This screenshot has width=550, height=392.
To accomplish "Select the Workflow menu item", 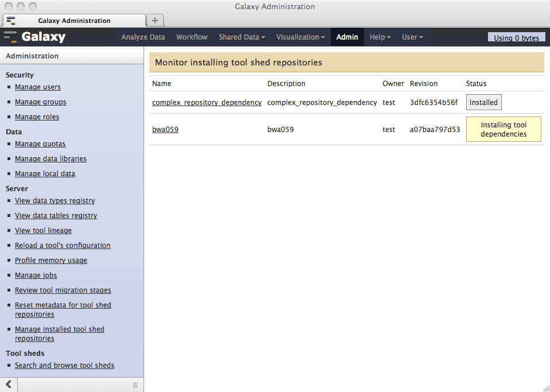I will (x=192, y=37).
